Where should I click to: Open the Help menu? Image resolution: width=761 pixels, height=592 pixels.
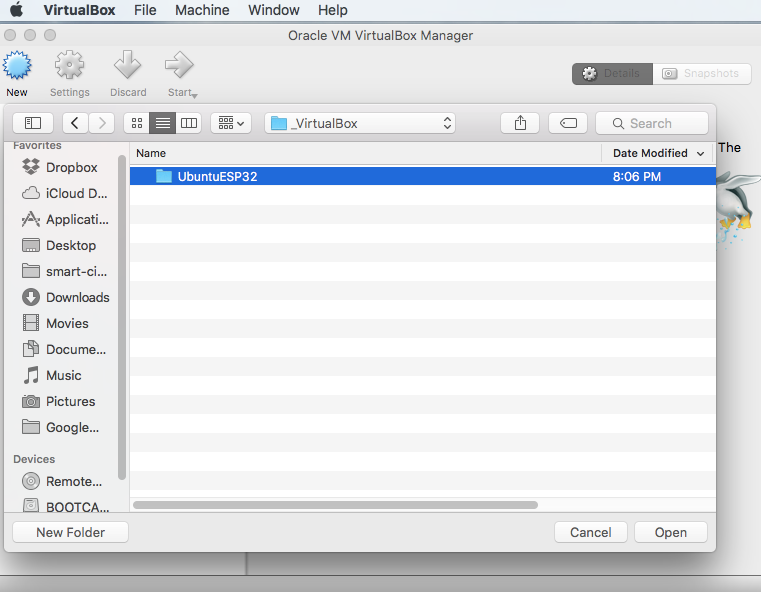tap(332, 10)
